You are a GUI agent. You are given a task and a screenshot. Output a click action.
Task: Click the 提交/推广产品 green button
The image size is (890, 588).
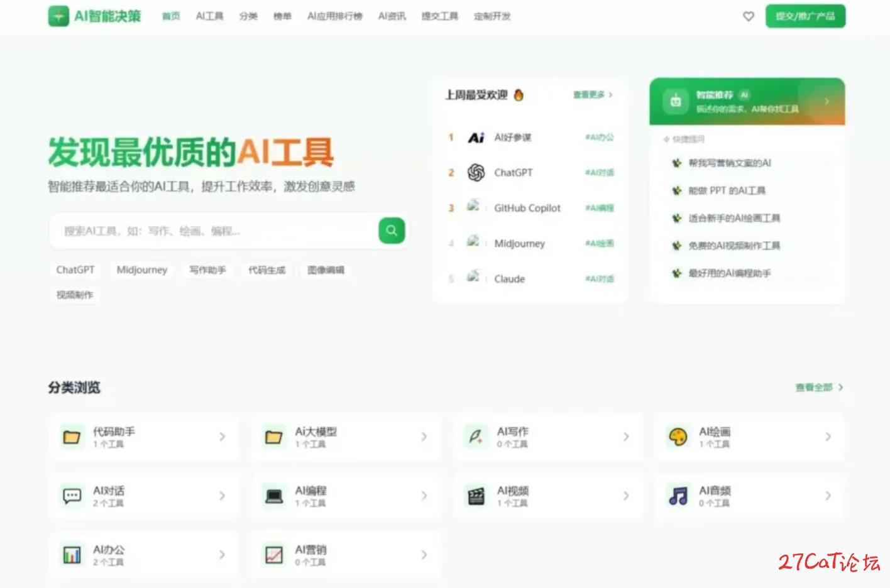(805, 16)
